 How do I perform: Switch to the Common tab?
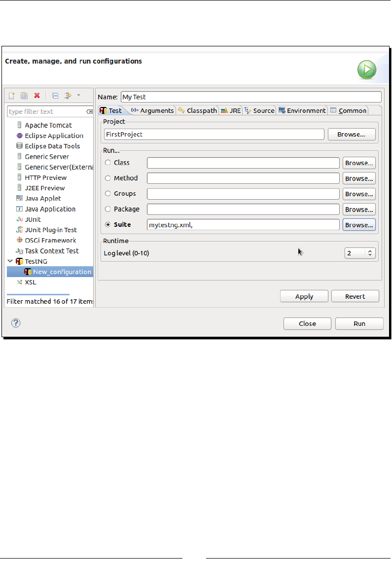point(348,110)
